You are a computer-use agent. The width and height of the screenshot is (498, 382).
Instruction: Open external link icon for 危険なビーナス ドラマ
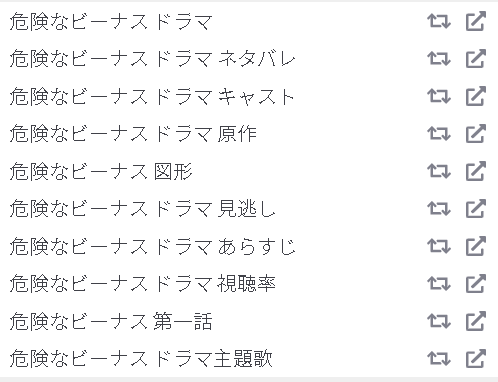(476, 21)
